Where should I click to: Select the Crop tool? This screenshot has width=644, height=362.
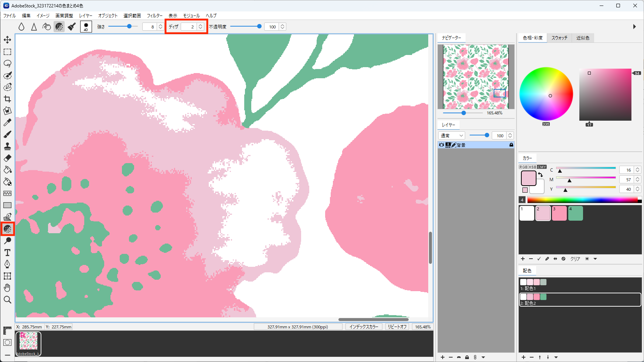pos(7,99)
